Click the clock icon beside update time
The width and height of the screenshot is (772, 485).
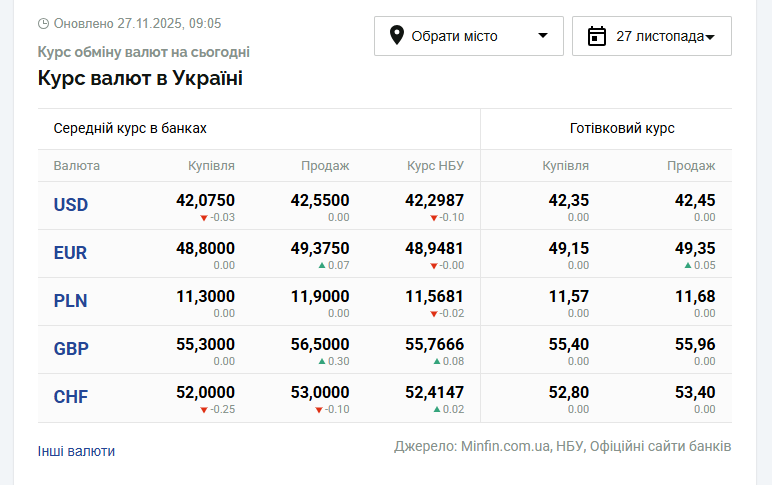(x=43, y=23)
